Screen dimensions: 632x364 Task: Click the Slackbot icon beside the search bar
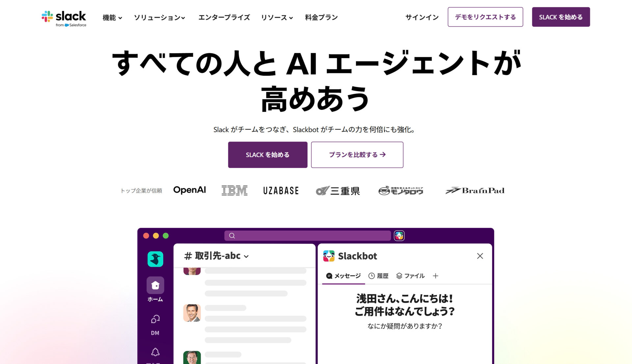[x=399, y=236]
